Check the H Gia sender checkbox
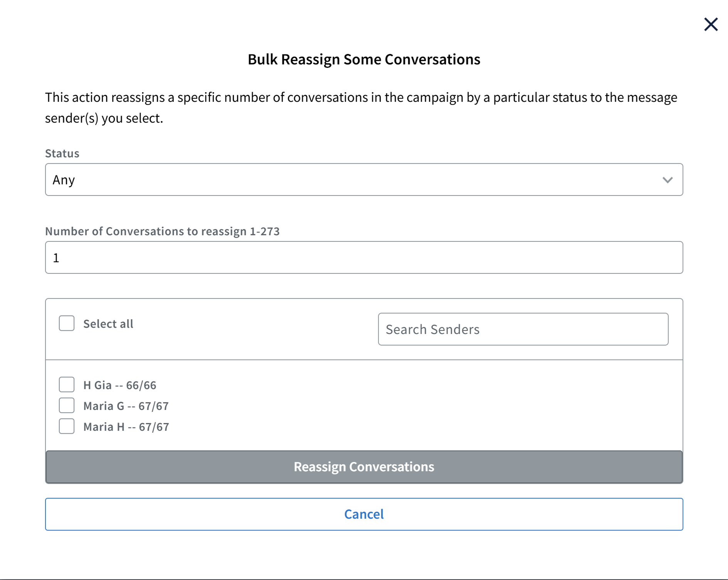This screenshot has width=728, height=580. tap(66, 384)
